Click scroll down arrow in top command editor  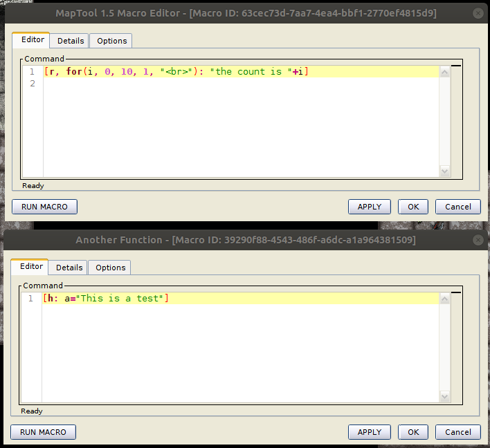click(x=445, y=171)
